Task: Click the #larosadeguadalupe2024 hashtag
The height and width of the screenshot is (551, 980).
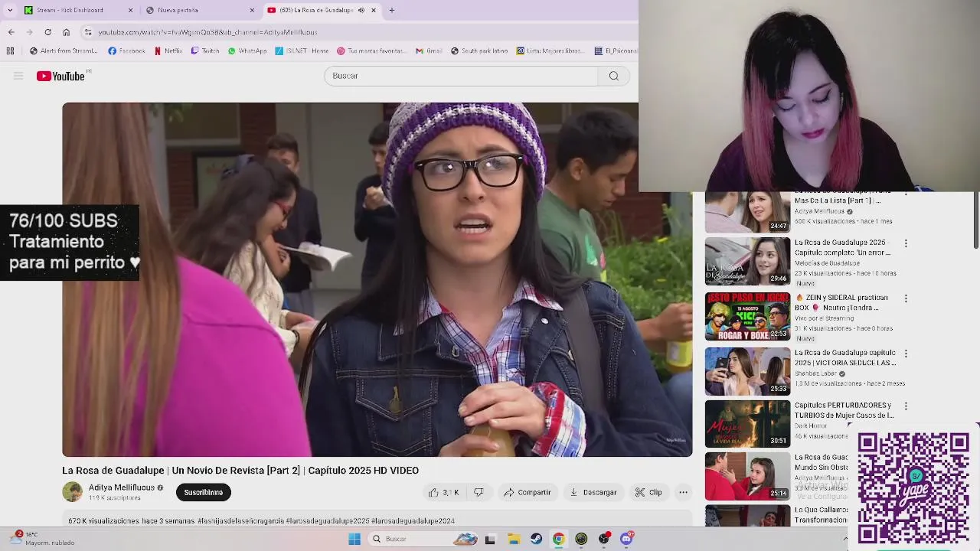Action: 413,521
